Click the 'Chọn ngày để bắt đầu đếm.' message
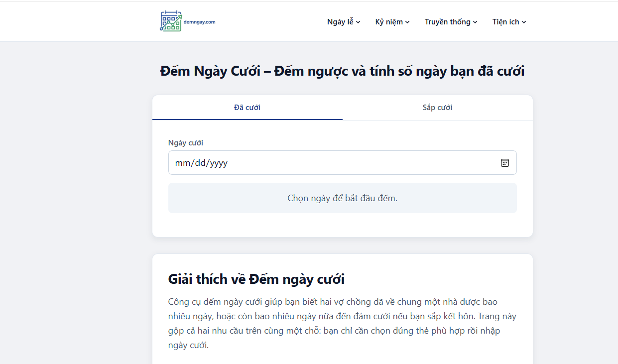 [343, 198]
